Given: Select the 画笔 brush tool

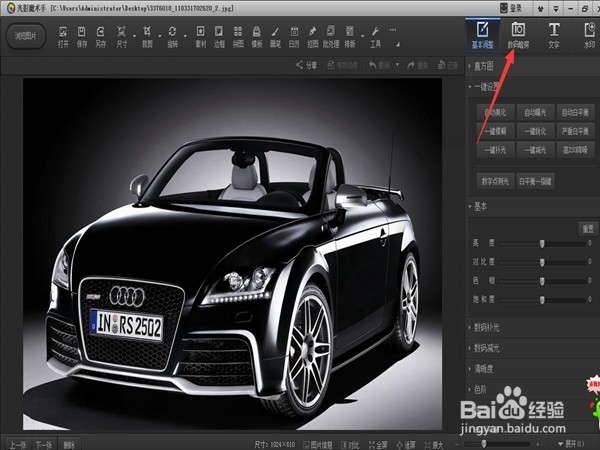Looking at the screenshot, I should pyautogui.click(x=276, y=37).
